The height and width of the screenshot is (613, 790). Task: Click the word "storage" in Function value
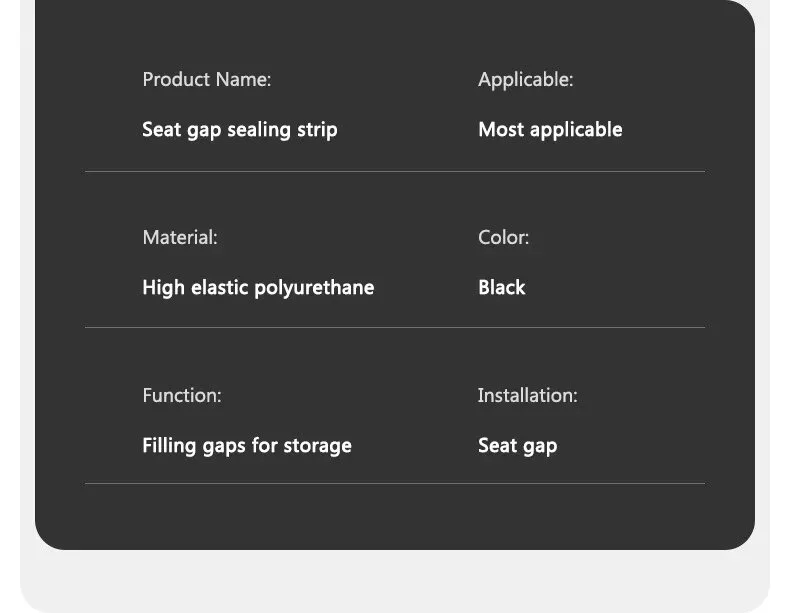317,446
